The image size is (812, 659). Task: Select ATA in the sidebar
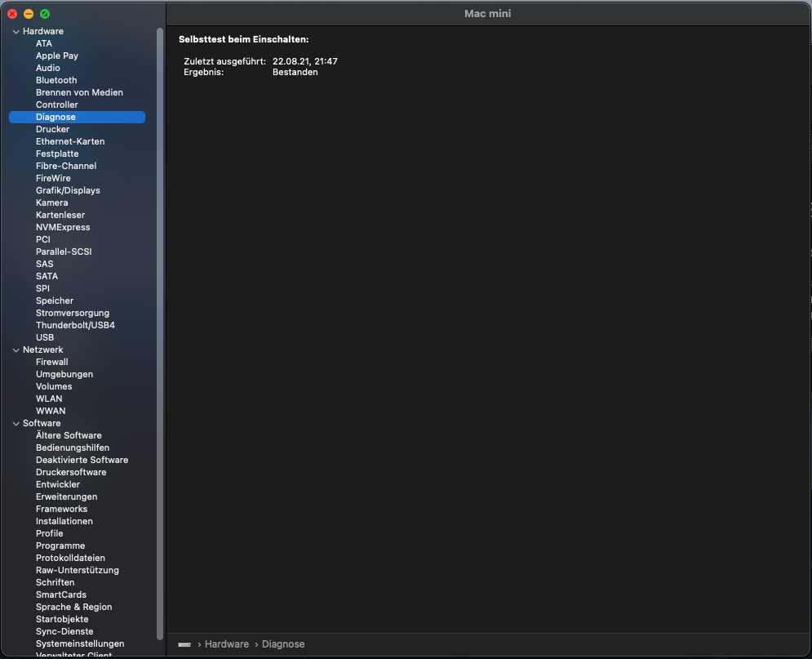point(44,43)
